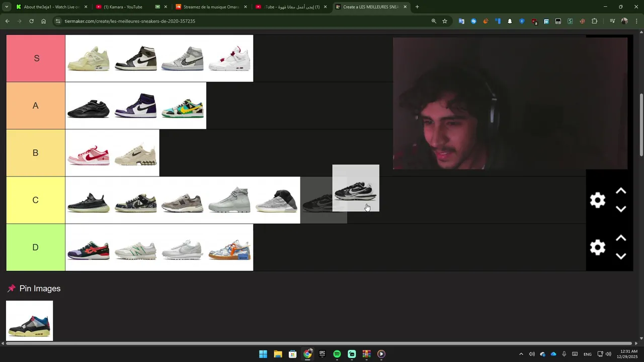Select the Dior Jordan 1 in S tier
This screenshot has width=644, height=362.
183,58
